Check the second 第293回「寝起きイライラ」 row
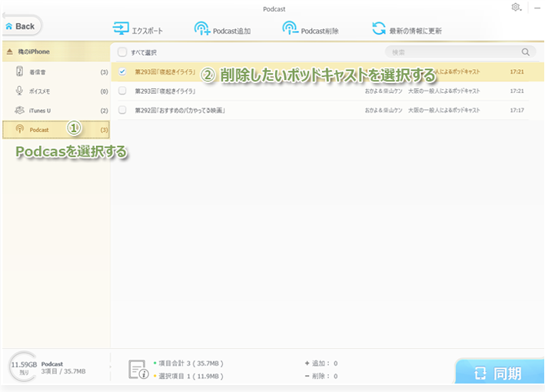Image resolution: width=545 pixels, height=392 pixels. [x=122, y=91]
